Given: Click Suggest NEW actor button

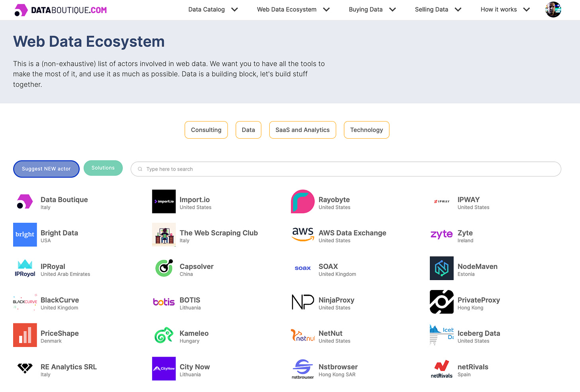Looking at the screenshot, I should point(46,169).
